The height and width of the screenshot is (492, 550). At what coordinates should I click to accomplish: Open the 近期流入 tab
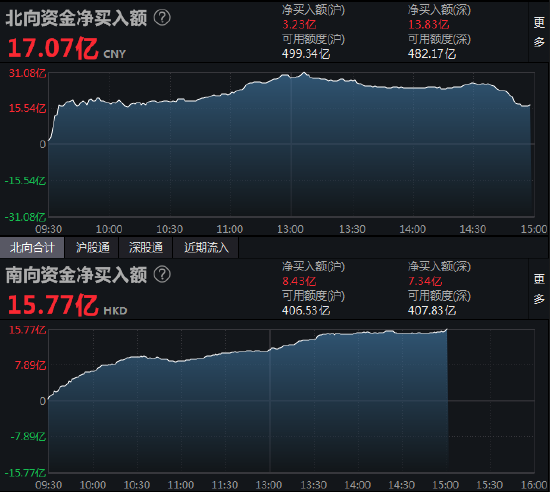(206, 248)
